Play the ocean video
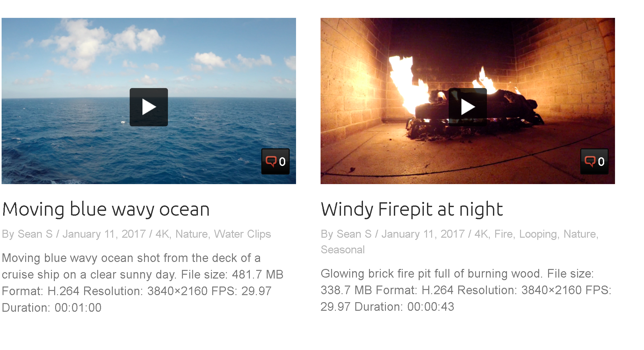 (148, 107)
